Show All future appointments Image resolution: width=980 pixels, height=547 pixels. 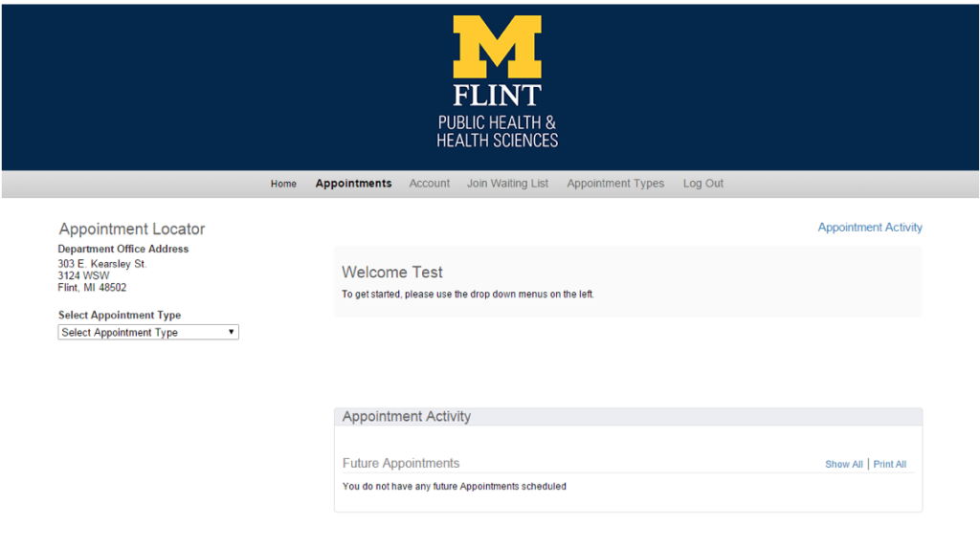coord(844,465)
